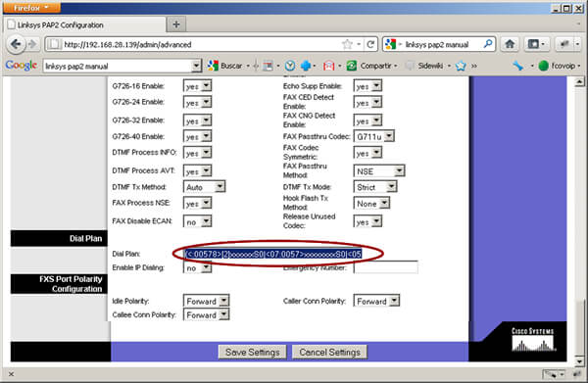Open the Callee Conn Polarity dropdown

(206, 314)
